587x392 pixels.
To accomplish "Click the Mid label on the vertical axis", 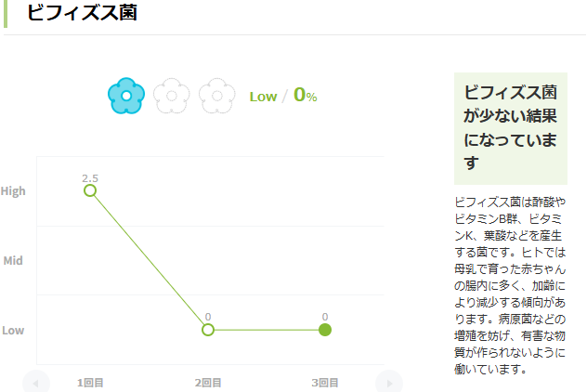I will [13, 261].
